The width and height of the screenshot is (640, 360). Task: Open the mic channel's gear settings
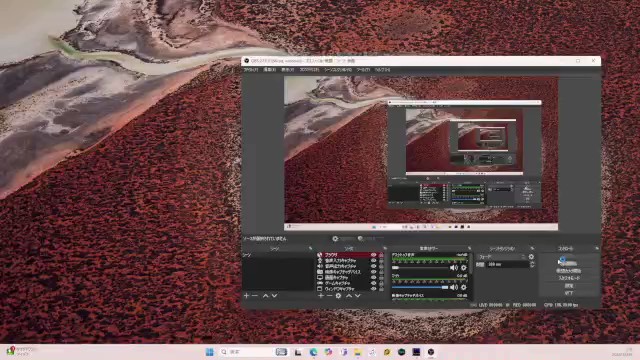click(x=464, y=287)
